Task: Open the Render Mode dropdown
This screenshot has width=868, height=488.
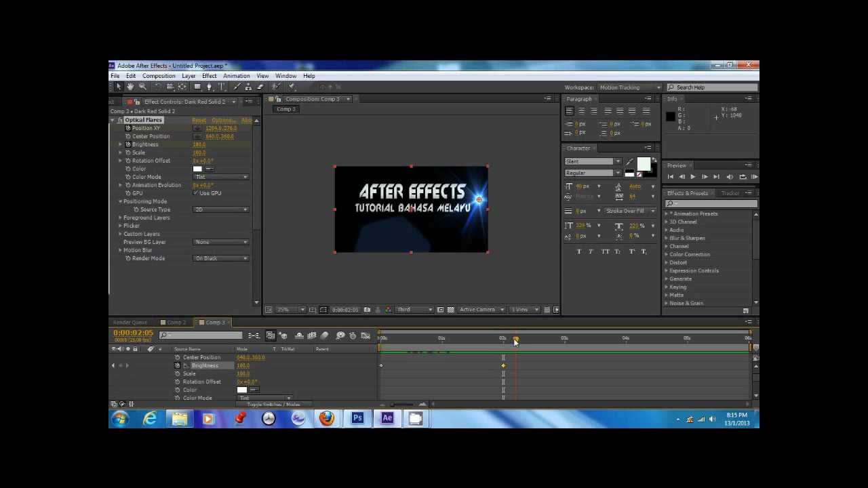Action: [x=222, y=258]
